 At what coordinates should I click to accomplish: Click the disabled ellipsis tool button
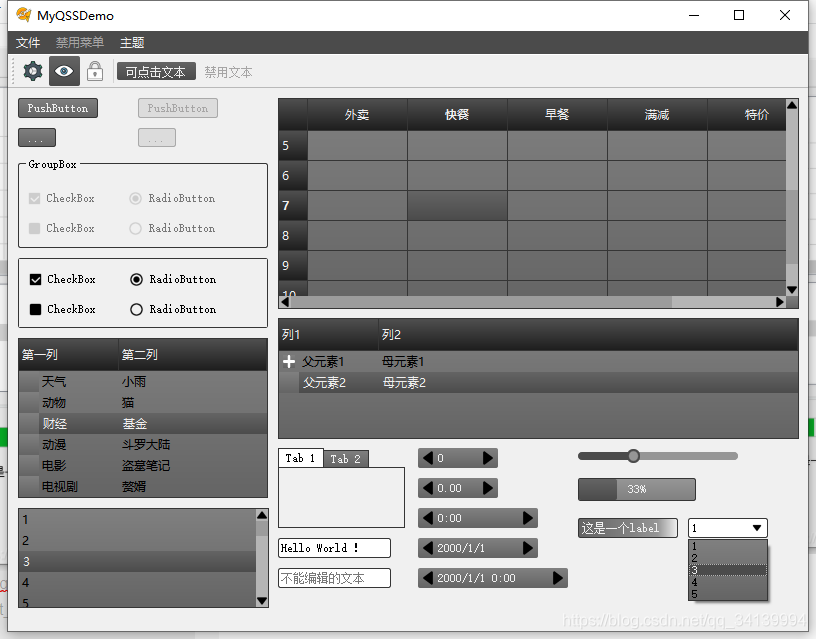point(157,138)
